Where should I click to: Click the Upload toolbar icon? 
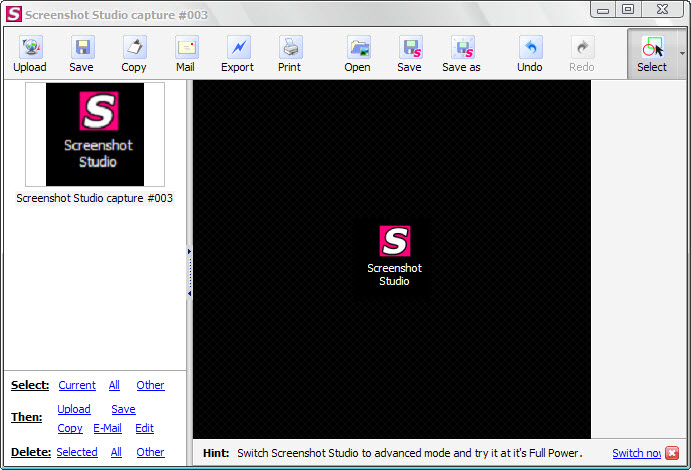[30, 47]
